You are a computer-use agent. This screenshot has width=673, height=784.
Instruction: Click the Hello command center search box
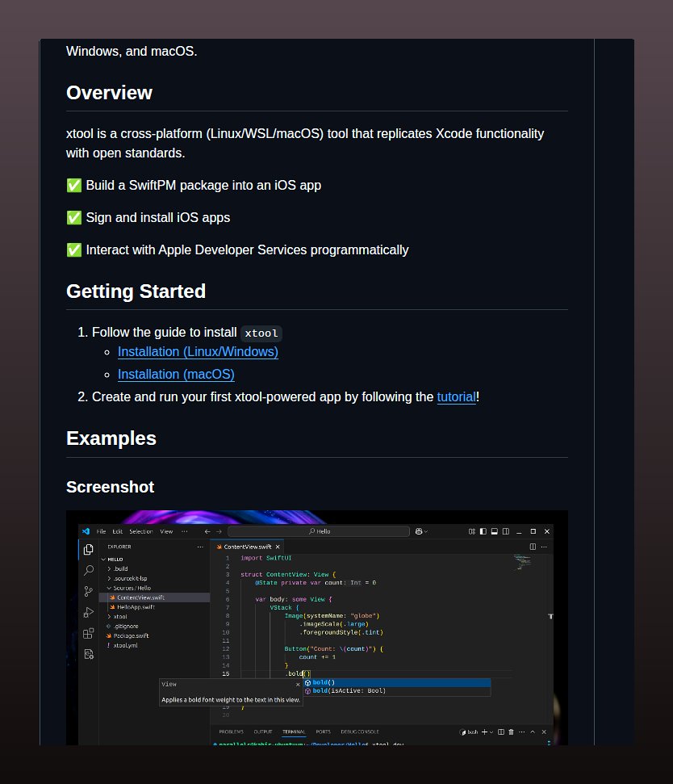coord(319,531)
